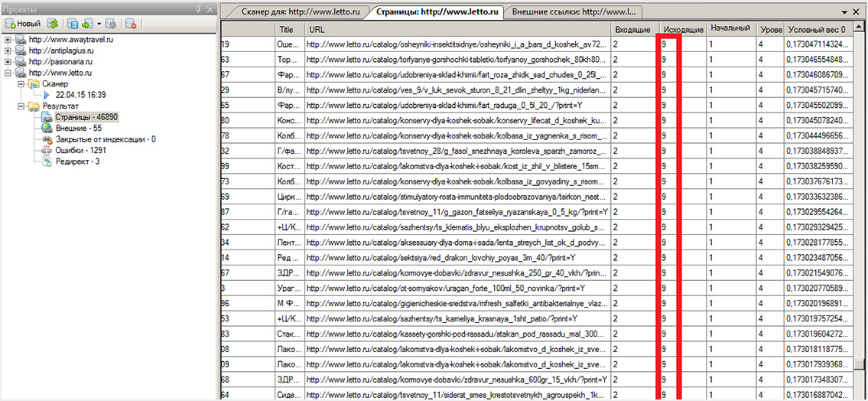Expand the http://antiplagius.ru project node
This screenshot has width=868, height=401.
(x=7, y=51)
